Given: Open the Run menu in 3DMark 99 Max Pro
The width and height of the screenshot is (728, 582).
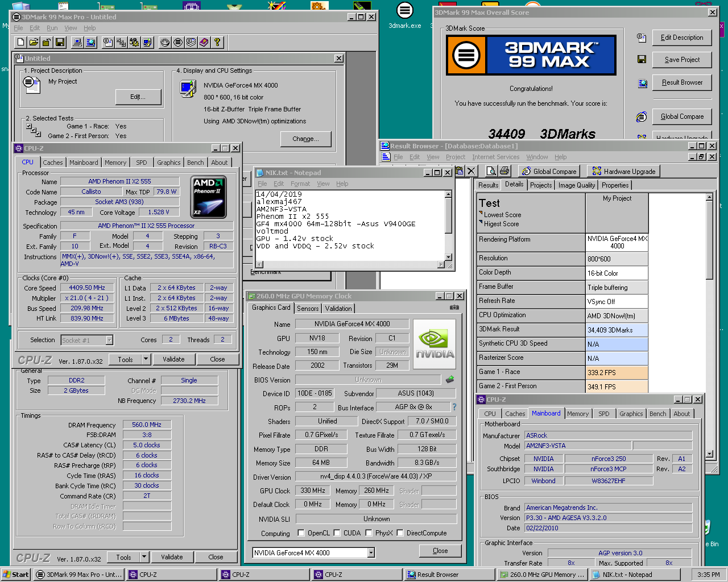Looking at the screenshot, I should tap(52, 28).
